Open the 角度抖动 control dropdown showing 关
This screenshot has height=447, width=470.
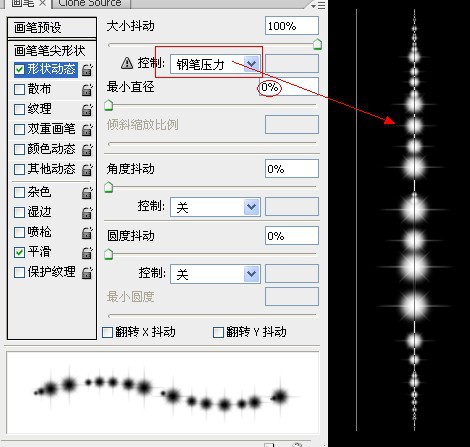(215, 207)
